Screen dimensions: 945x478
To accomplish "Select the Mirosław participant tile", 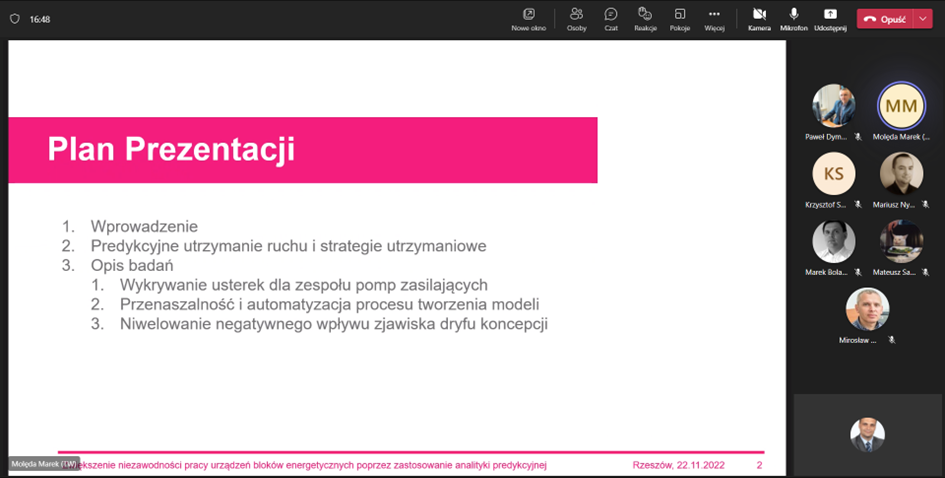I will [867, 309].
